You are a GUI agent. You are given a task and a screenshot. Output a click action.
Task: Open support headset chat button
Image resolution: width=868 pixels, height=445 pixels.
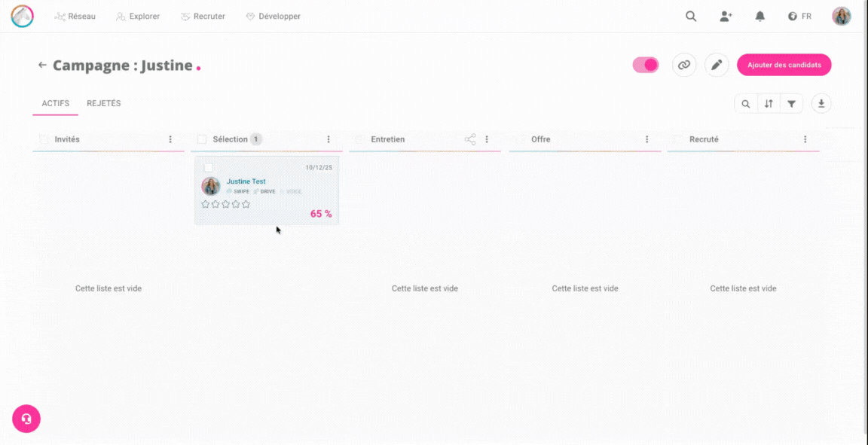coord(26,419)
